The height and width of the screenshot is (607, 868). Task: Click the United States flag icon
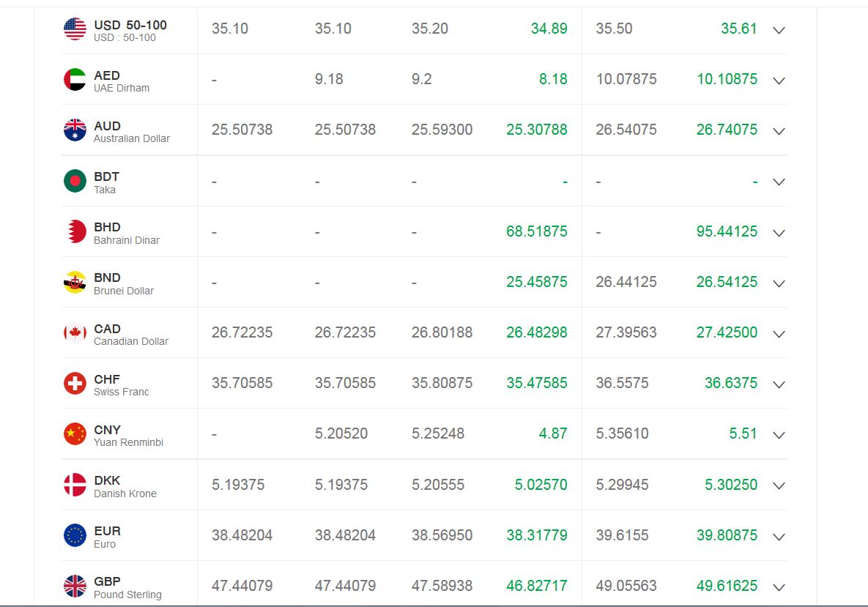[x=75, y=29]
